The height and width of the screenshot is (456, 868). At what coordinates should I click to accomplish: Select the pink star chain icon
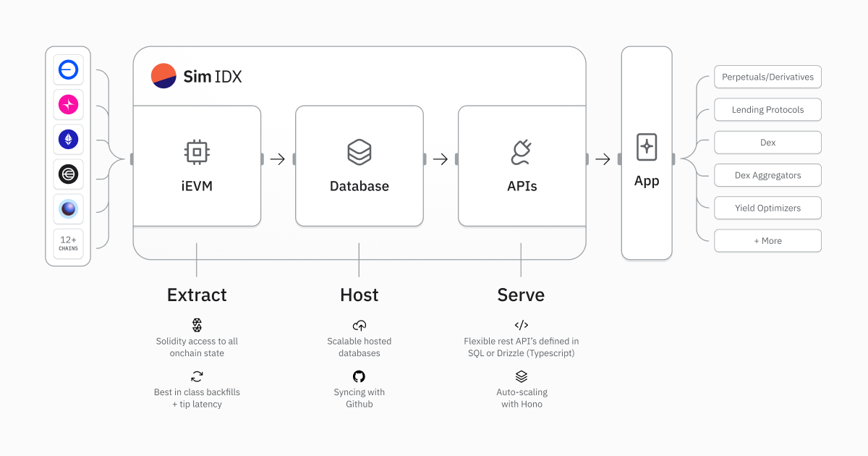coord(68,105)
